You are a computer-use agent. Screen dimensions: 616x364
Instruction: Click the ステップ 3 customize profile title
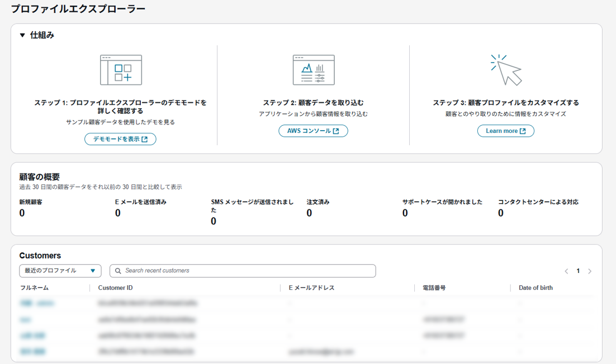tap(506, 103)
